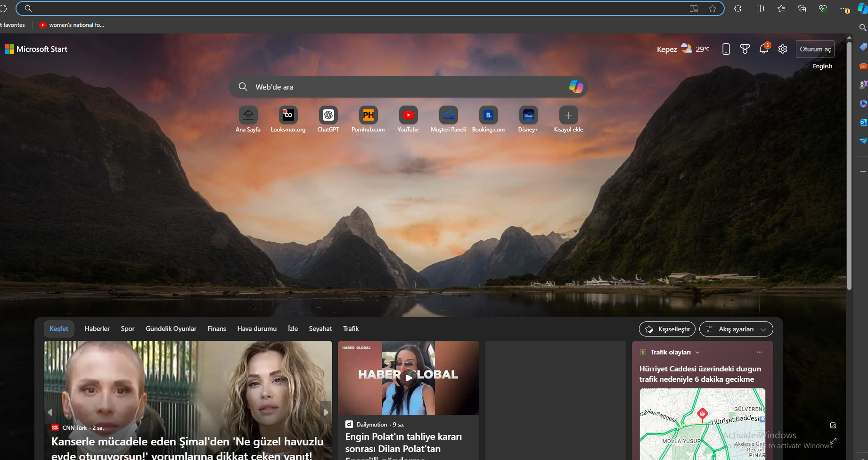Screen dimensions: 868x460
Task: Open page settings gear icon
Action: (x=783, y=49)
